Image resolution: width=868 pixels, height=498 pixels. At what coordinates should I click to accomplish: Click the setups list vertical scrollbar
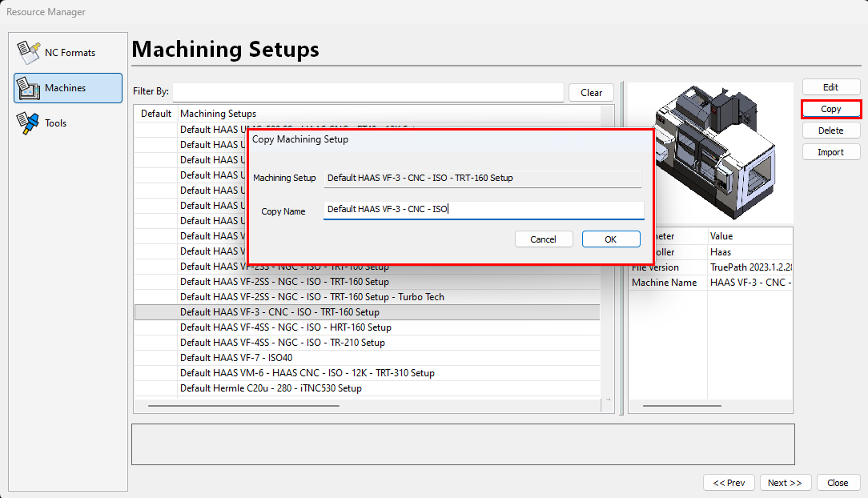(608, 251)
